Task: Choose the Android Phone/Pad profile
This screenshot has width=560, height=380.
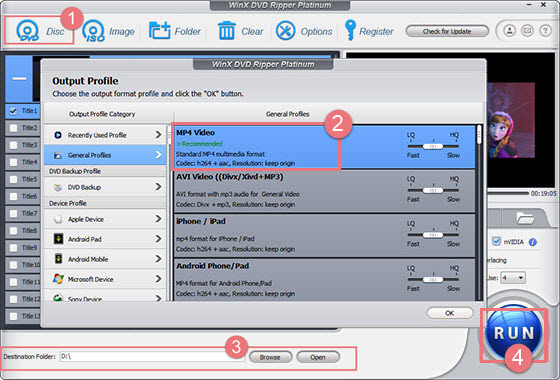Action: pyautogui.click(x=324, y=280)
